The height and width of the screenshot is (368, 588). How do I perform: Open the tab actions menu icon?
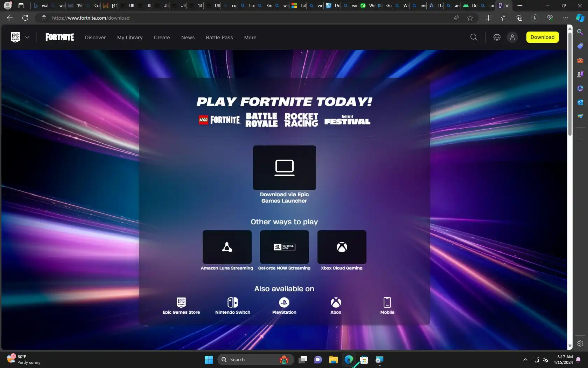tap(21, 6)
